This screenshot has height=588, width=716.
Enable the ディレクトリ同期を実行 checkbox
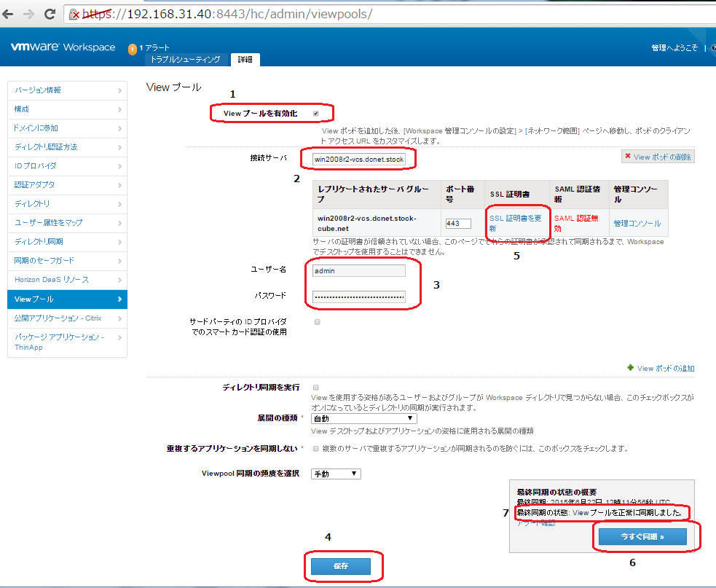click(315, 388)
